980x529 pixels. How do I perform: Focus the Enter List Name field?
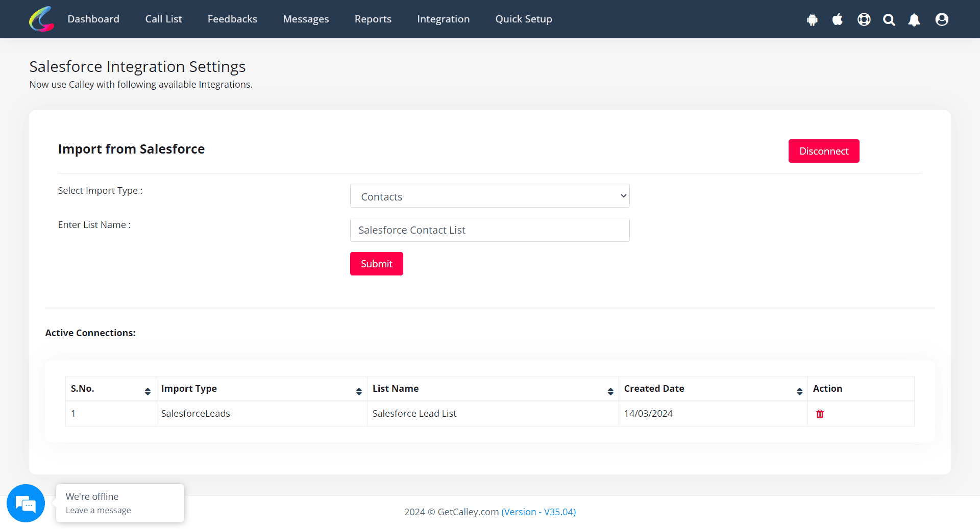point(490,230)
